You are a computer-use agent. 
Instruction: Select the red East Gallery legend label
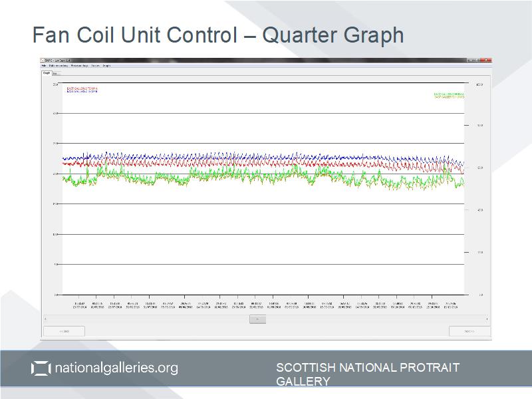(82, 88)
